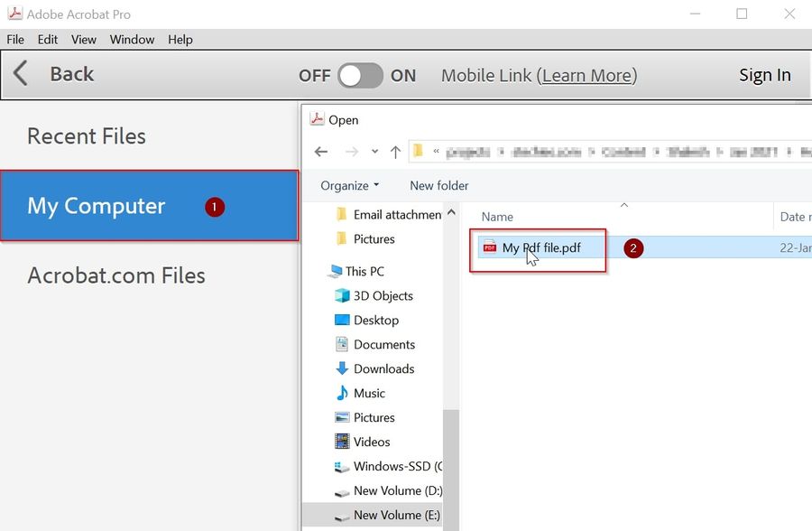Click the Desktop icon in the tree
The width and height of the screenshot is (812, 531).
pyautogui.click(x=342, y=320)
